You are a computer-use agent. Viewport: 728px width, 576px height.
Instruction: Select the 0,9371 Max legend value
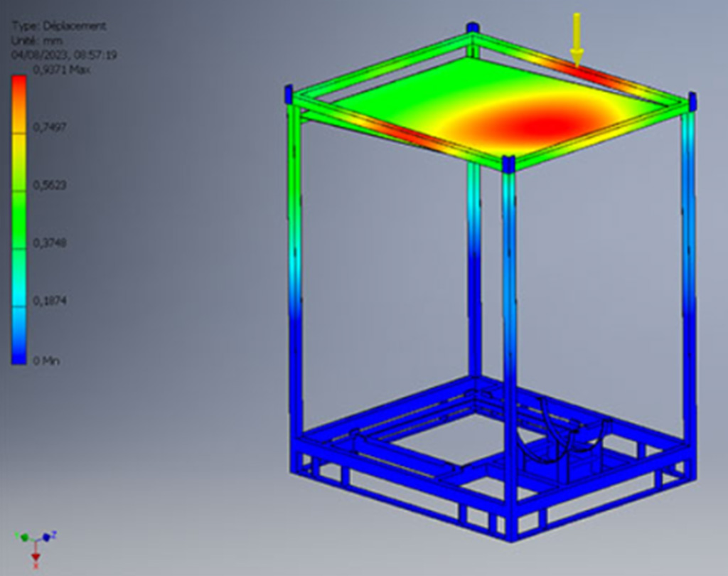tap(61, 70)
